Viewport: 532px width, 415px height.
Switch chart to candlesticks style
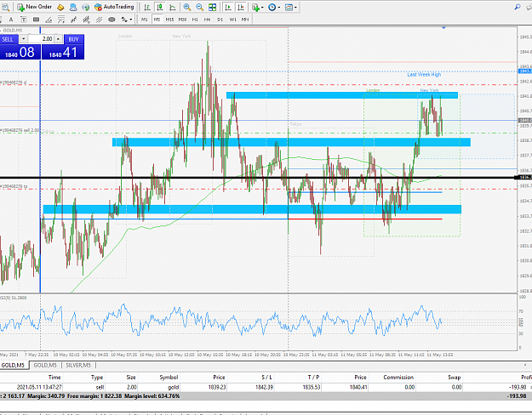tap(159, 7)
